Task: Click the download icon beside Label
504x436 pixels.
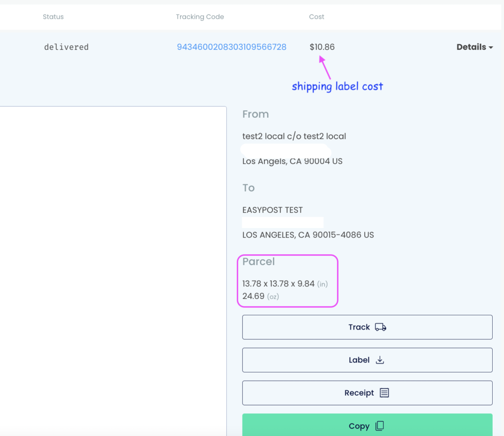Action: (379, 360)
